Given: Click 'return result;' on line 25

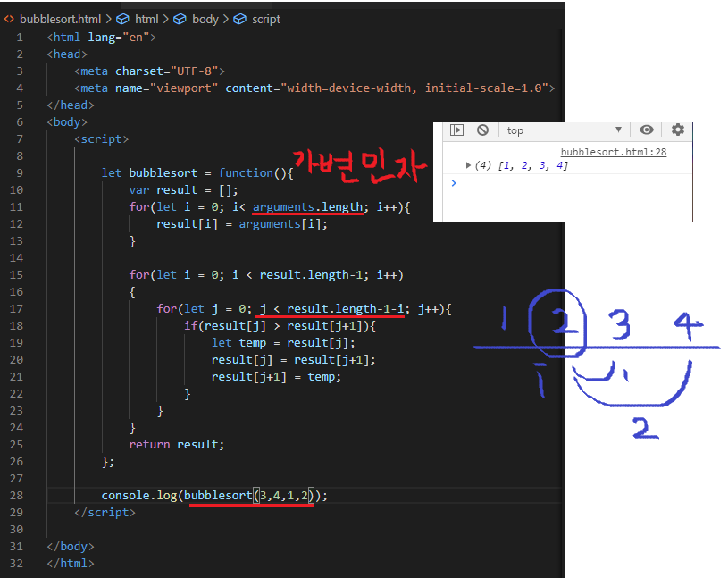Looking at the screenshot, I should point(177,444).
